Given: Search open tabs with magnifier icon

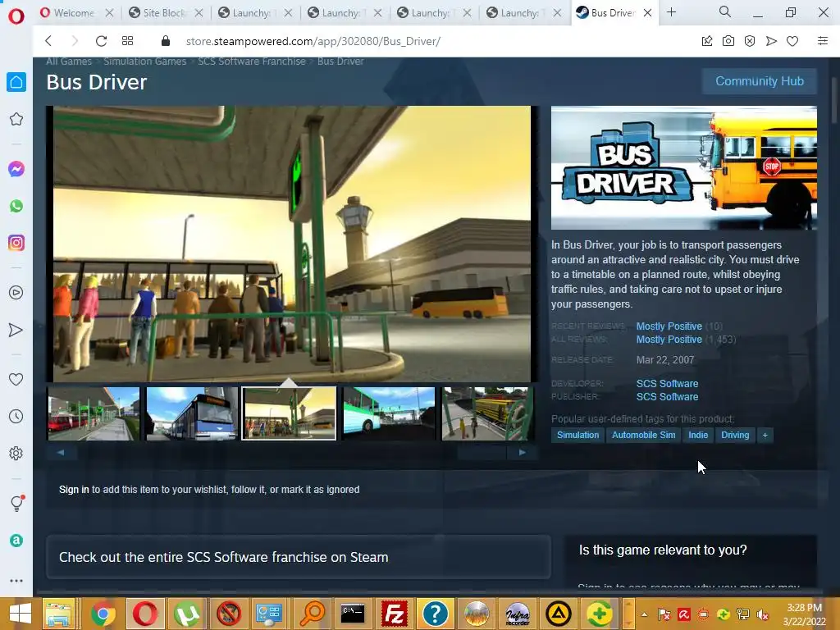Looking at the screenshot, I should pos(725,11).
